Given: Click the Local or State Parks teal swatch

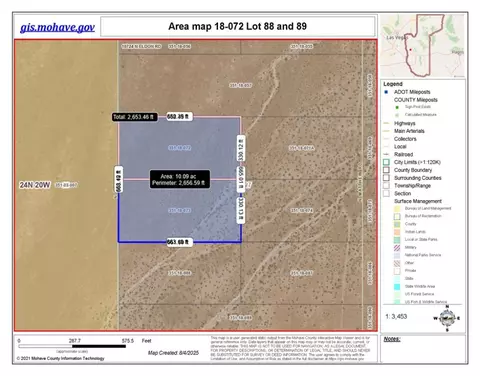Looking at the screenshot, I should [x=397, y=240].
